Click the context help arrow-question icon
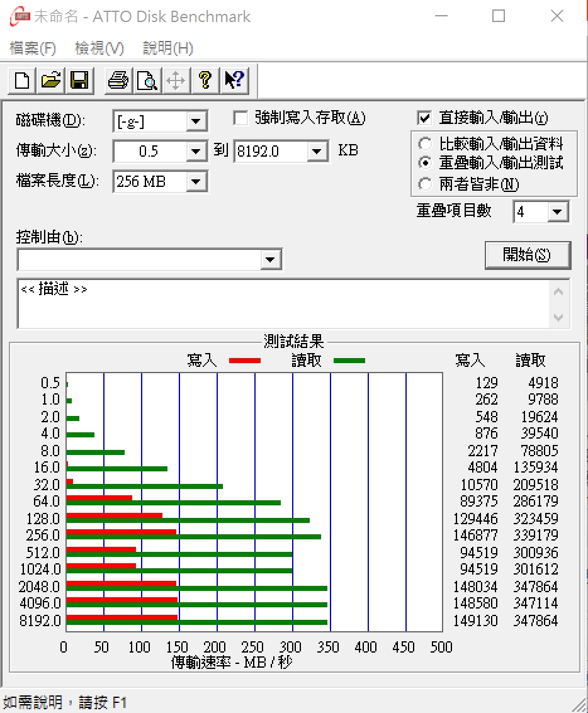This screenshot has width=588, height=713. click(234, 80)
